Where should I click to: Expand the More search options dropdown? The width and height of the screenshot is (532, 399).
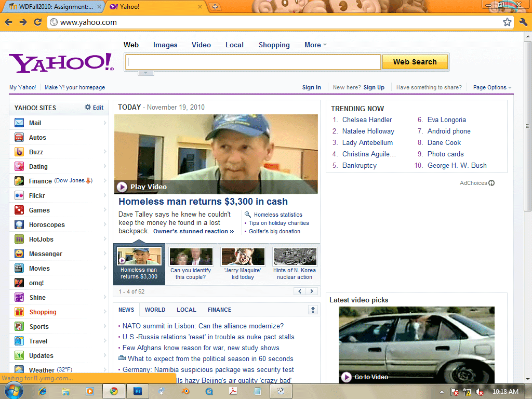[315, 45]
